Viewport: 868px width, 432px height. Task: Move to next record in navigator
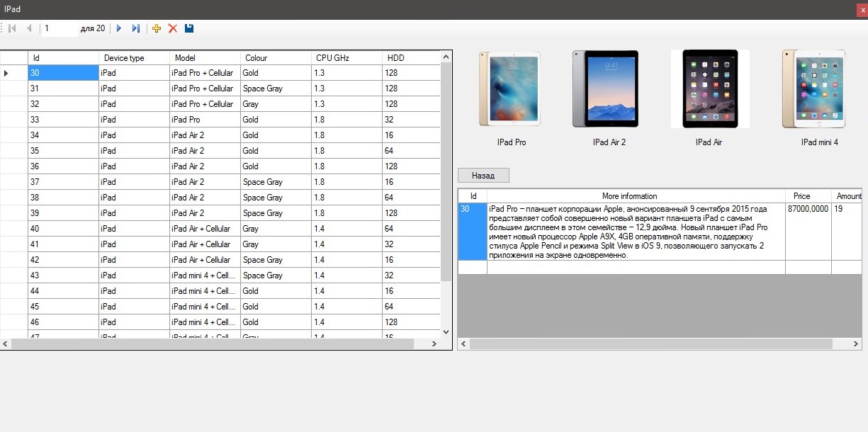point(119,28)
